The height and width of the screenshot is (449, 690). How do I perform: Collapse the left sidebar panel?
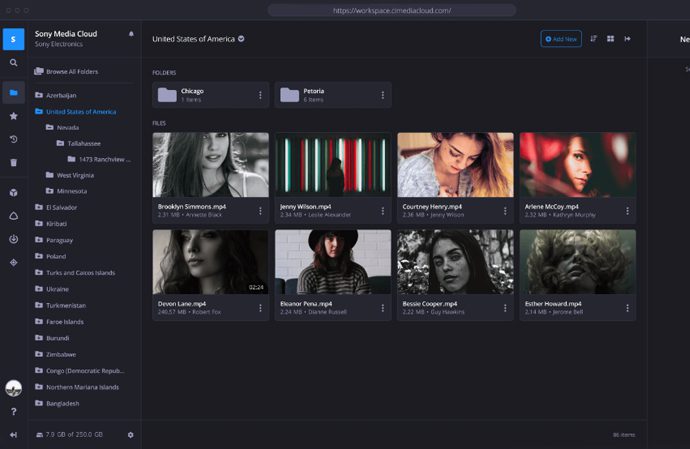[13, 435]
